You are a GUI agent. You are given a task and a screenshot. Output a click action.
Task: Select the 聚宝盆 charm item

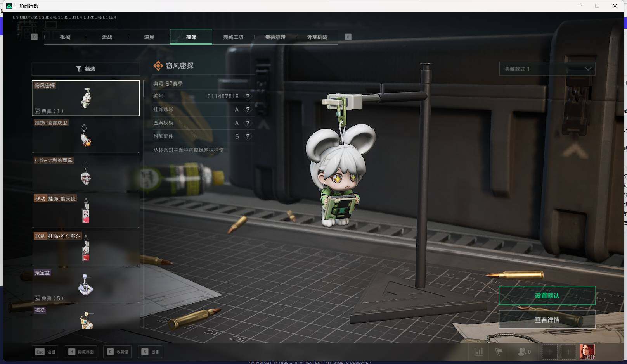point(86,285)
